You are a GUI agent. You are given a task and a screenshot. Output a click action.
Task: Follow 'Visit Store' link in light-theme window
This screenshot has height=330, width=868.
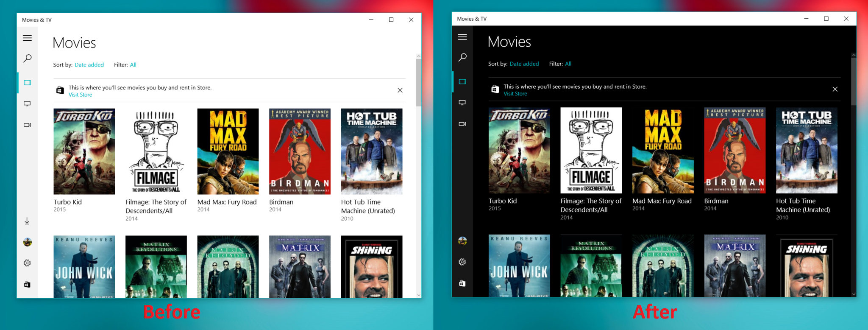click(80, 95)
